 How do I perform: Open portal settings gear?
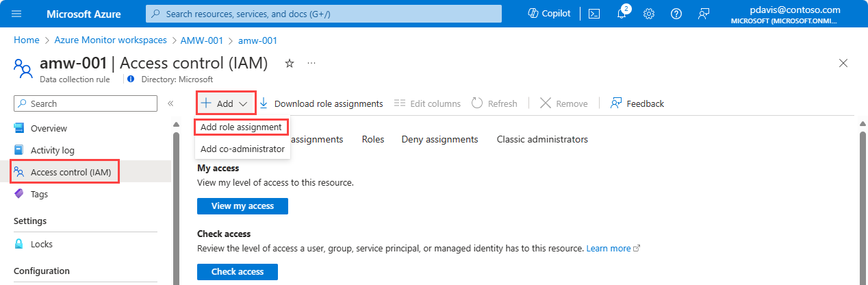(x=649, y=14)
